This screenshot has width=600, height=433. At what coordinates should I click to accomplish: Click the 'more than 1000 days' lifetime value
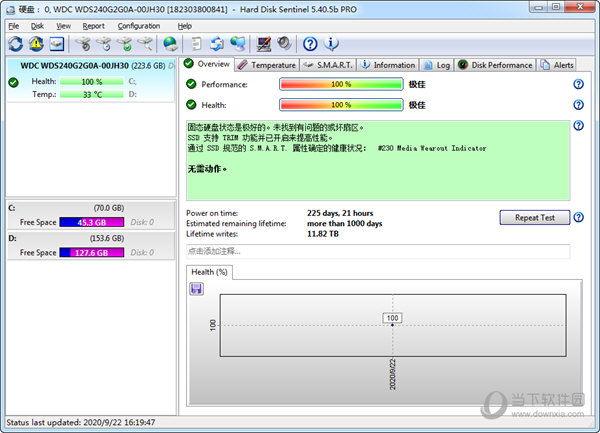pyautogui.click(x=344, y=223)
